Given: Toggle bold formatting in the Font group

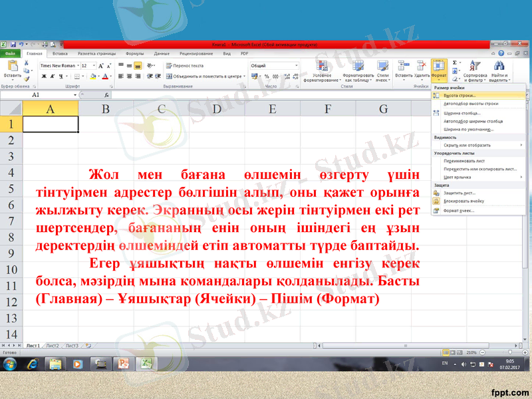Looking at the screenshot, I should 44,76.
